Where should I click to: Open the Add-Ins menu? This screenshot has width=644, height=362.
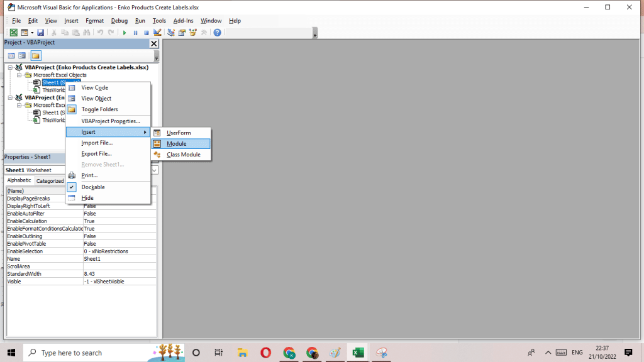click(183, 21)
